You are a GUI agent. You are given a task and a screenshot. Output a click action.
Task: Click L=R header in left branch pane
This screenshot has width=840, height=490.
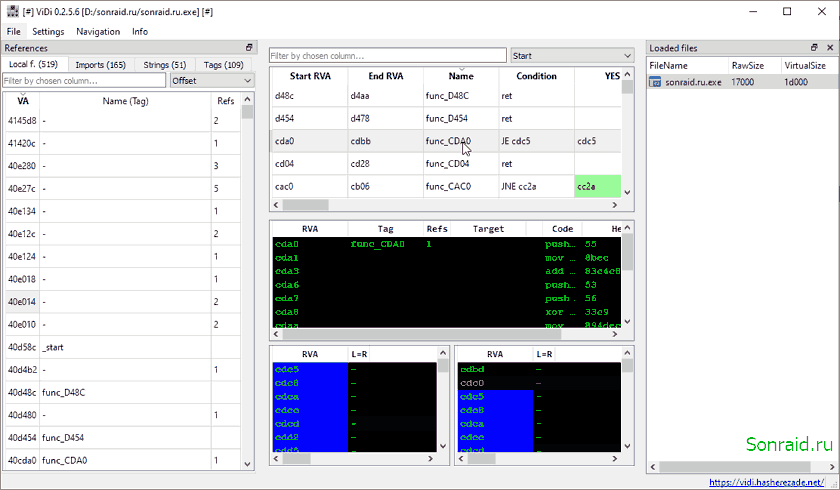[359, 354]
